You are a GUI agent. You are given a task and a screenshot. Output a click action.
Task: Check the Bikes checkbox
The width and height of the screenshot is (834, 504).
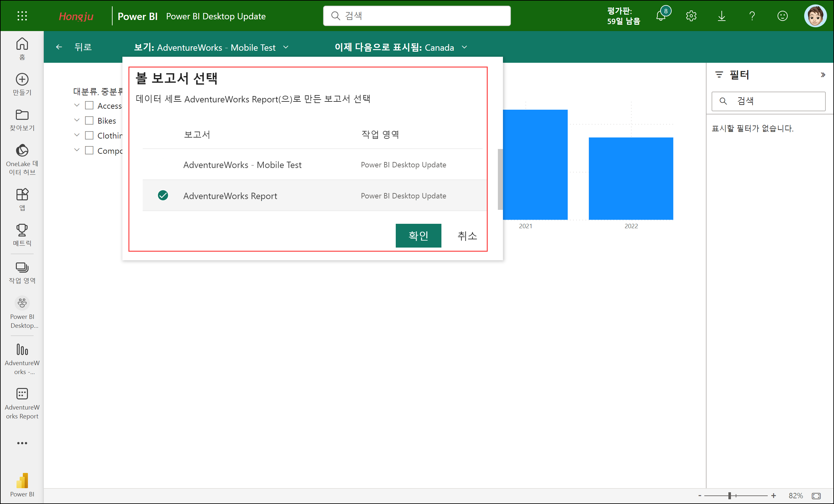[x=89, y=120]
